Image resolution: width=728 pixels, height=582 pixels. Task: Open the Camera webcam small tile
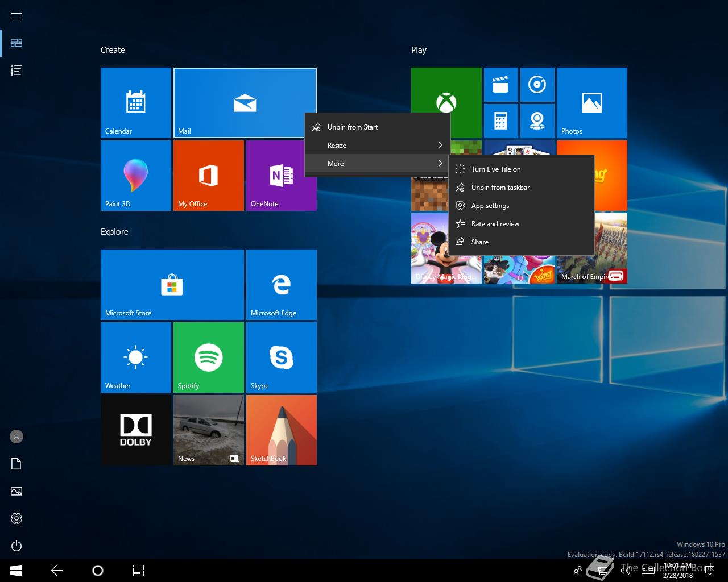click(x=537, y=121)
